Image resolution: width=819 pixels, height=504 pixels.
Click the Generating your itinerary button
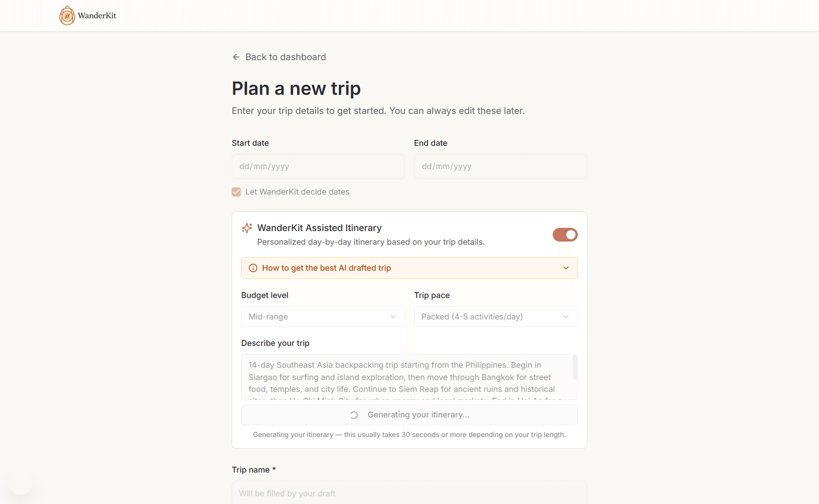point(409,415)
